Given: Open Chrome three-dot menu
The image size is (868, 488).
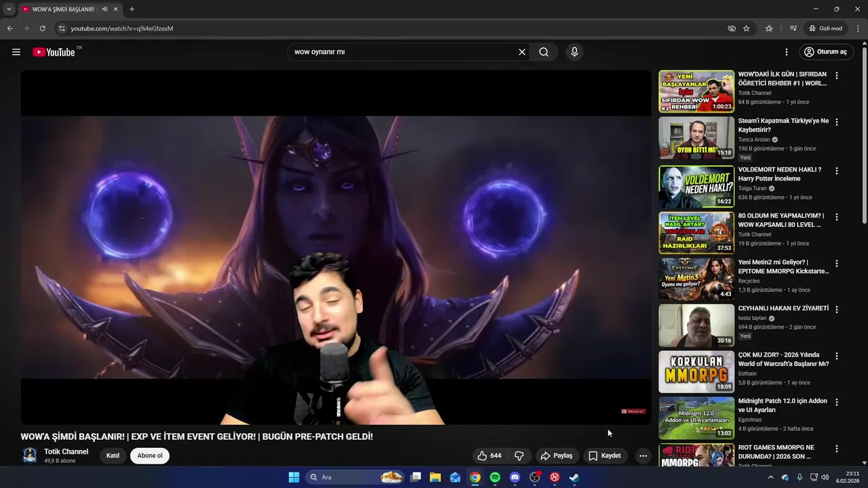Looking at the screenshot, I should tap(858, 28).
